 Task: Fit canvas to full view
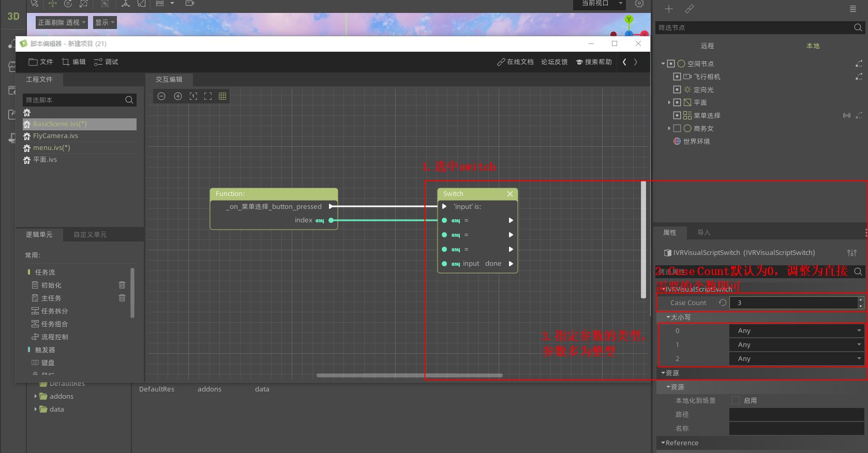coord(208,96)
